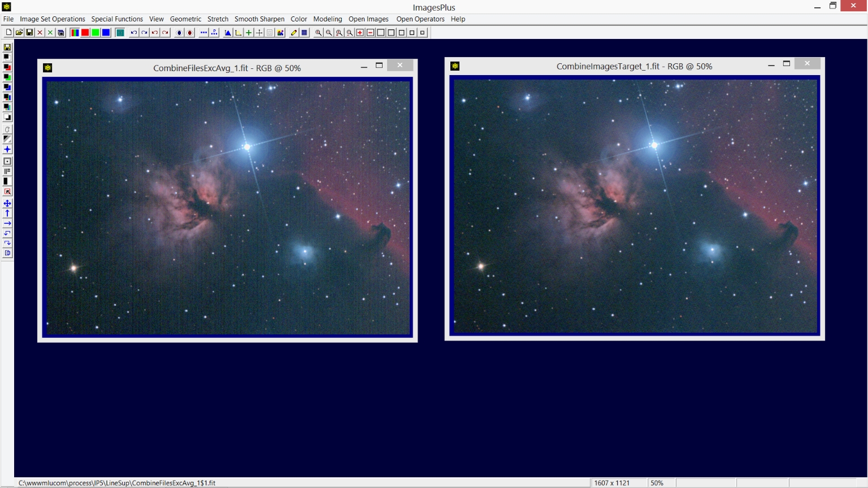Screen dimensions: 868x488
Task: Click the red arrow selection box icon
Action: (x=7, y=192)
